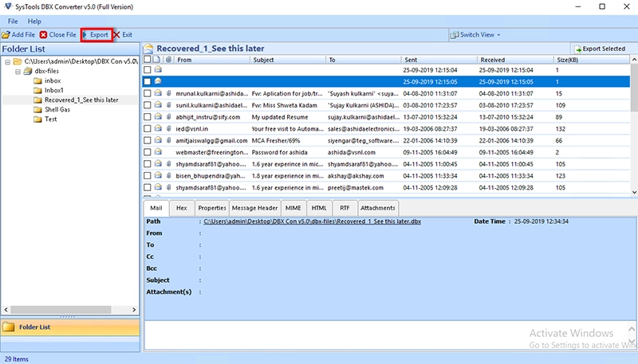
Task: Click the Exit toolbar button
Action: coord(123,35)
